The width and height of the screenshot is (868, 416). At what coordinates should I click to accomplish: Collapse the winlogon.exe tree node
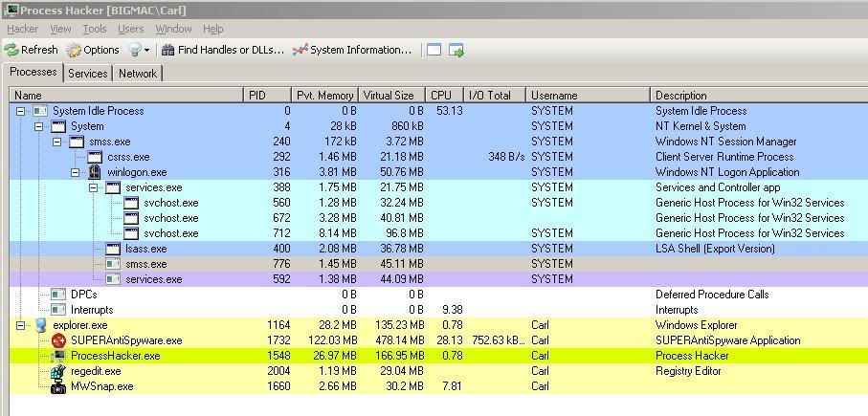coord(76,172)
